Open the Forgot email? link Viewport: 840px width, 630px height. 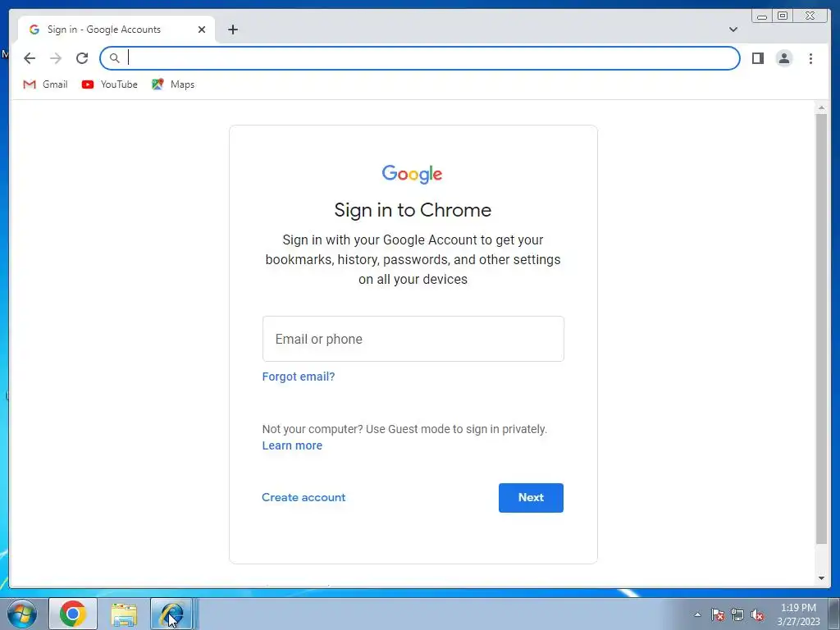click(299, 377)
